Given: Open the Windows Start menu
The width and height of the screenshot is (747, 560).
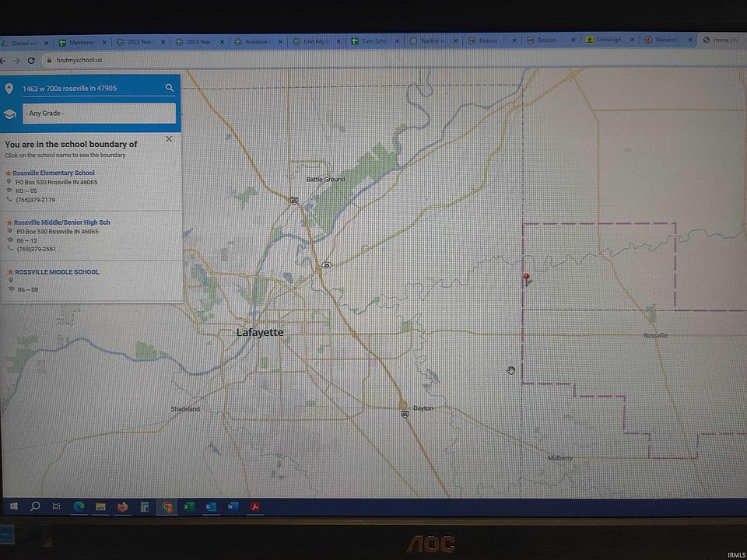Looking at the screenshot, I should [13, 506].
